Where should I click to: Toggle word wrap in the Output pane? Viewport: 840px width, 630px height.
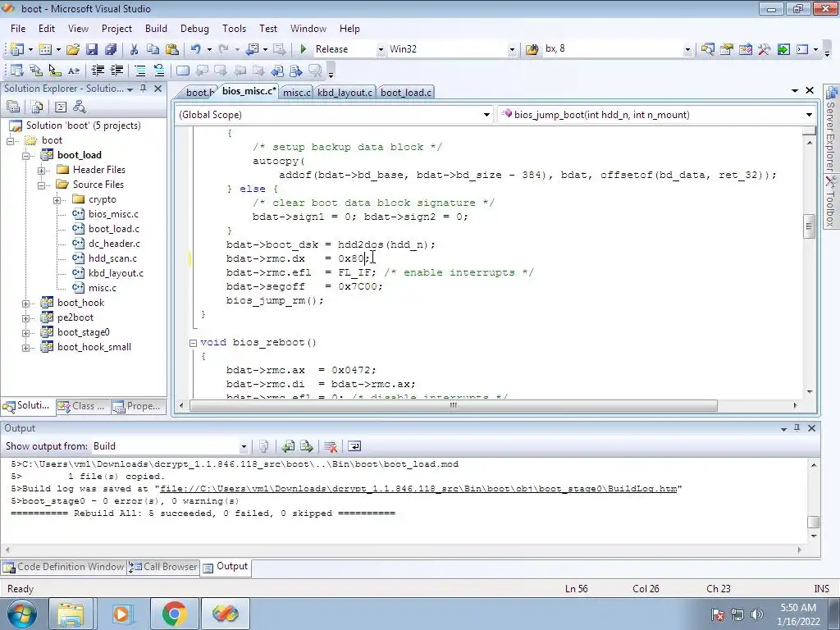point(354,446)
